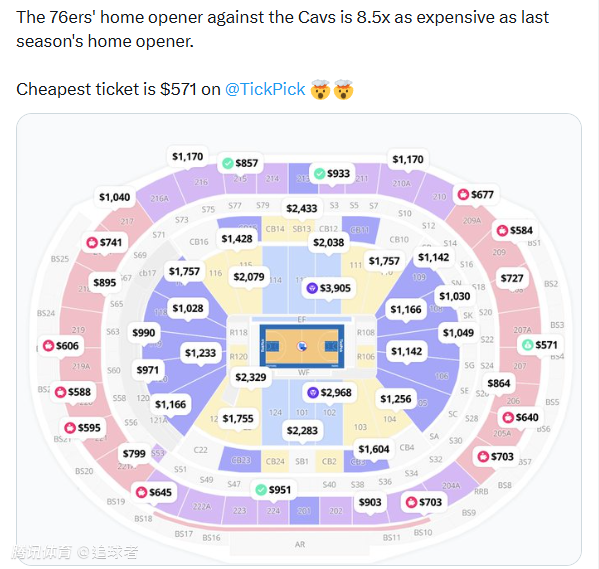Select the green-check $933 price tag

332,173
